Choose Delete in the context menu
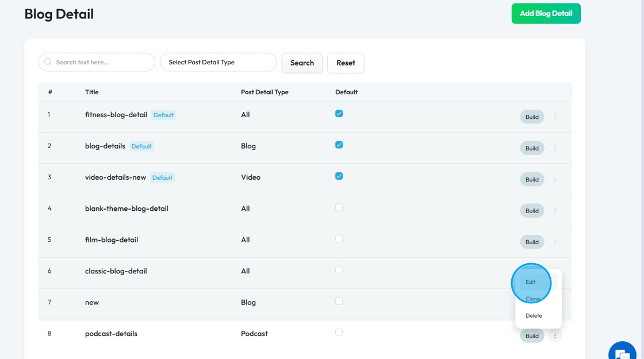644x359 pixels. 534,315
